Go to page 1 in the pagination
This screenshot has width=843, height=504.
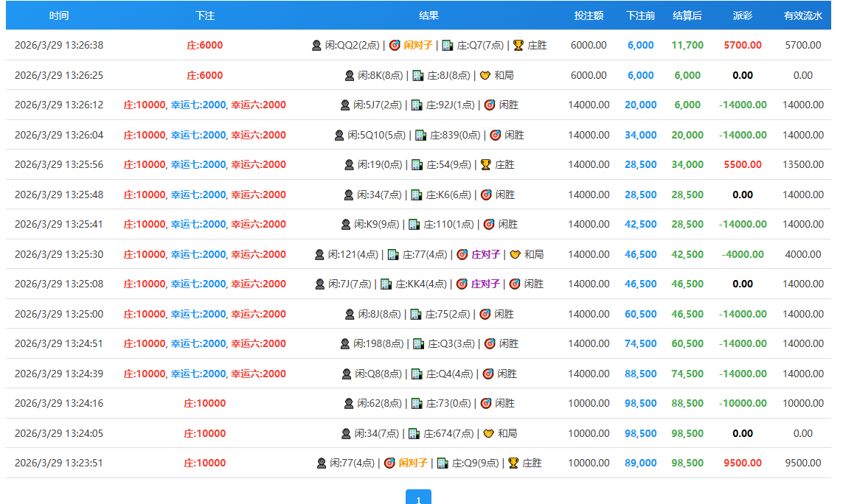point(418,498)
